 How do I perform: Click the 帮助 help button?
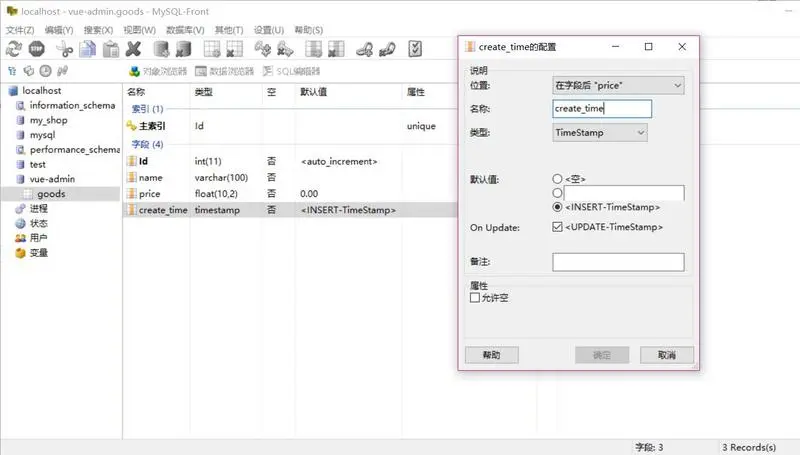(x=491, y=355)
